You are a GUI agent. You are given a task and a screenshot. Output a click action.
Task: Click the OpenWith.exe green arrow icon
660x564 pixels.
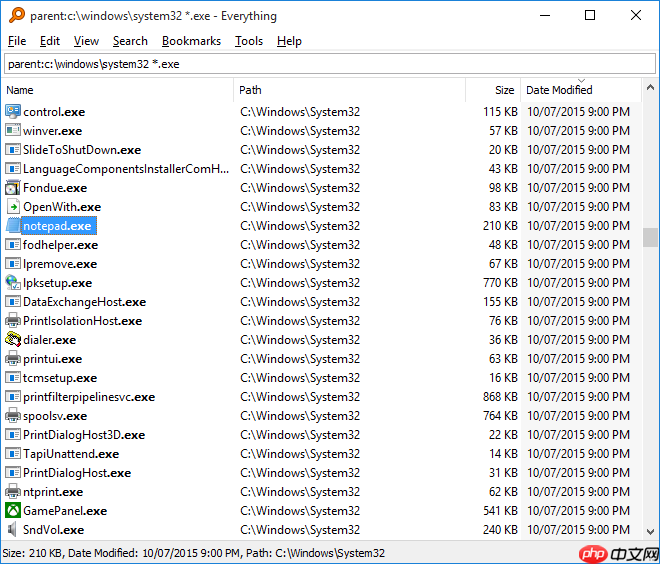coord(13,207)
